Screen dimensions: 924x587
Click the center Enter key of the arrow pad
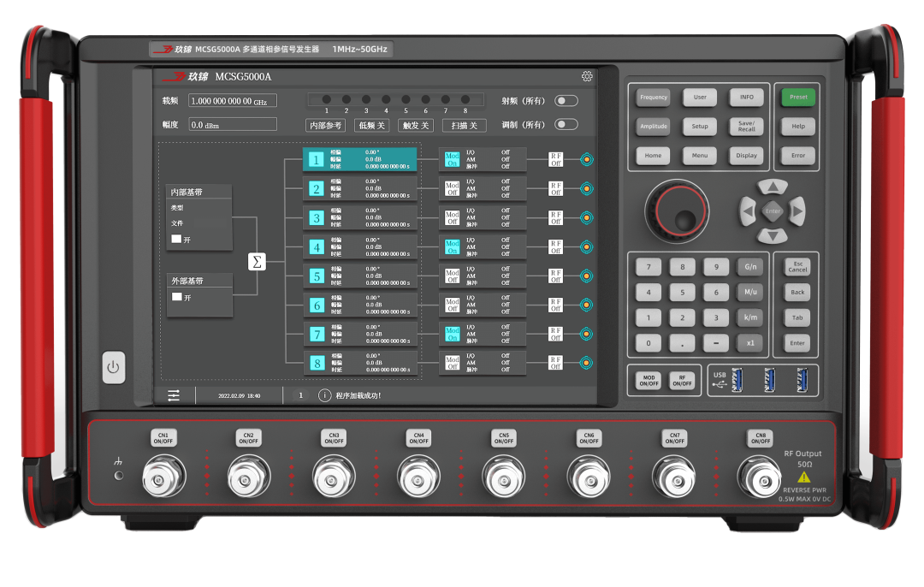(773, 211)
